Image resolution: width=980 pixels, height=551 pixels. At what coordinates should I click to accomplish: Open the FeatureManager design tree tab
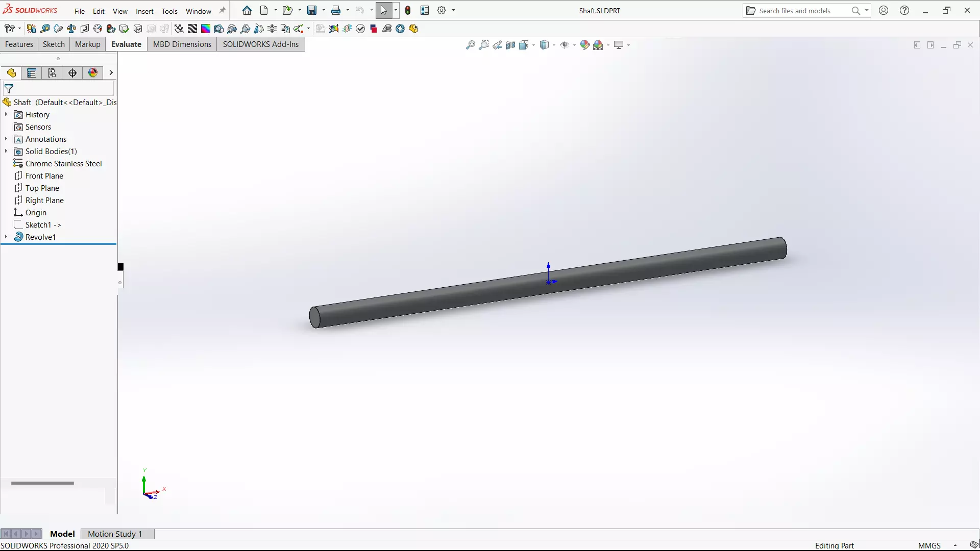[11, 73]
